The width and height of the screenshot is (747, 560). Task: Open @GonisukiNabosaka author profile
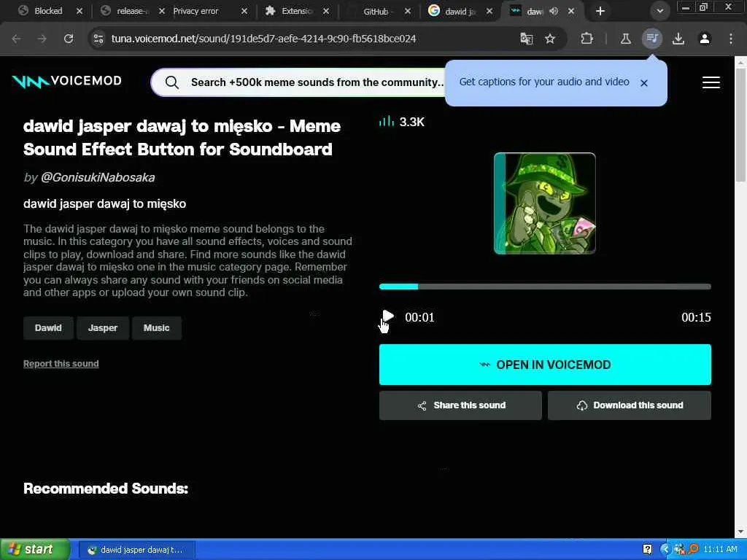[x=98, y=177]
